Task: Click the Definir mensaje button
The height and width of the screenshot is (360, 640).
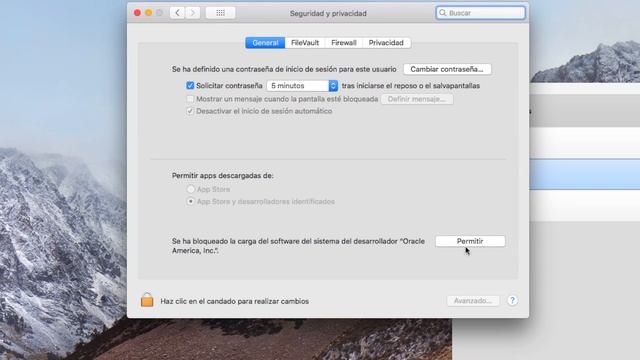Action: pyautogui.click(x=417, y=99)
